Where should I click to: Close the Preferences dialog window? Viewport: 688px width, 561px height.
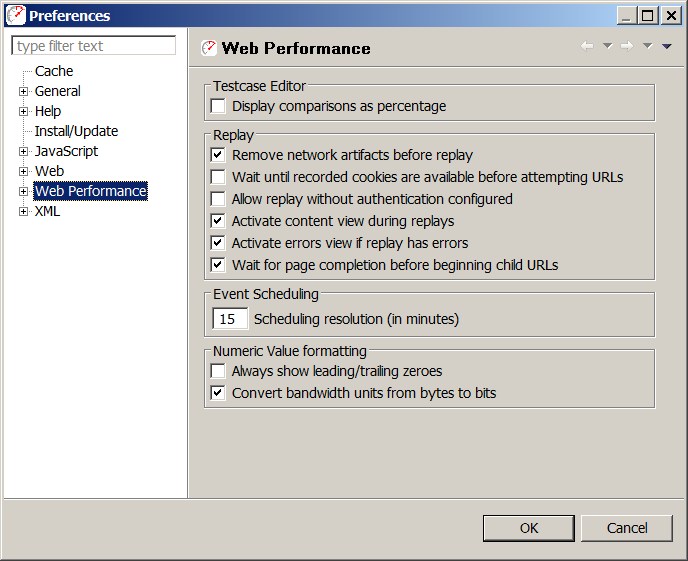click(x=671, y=16)
